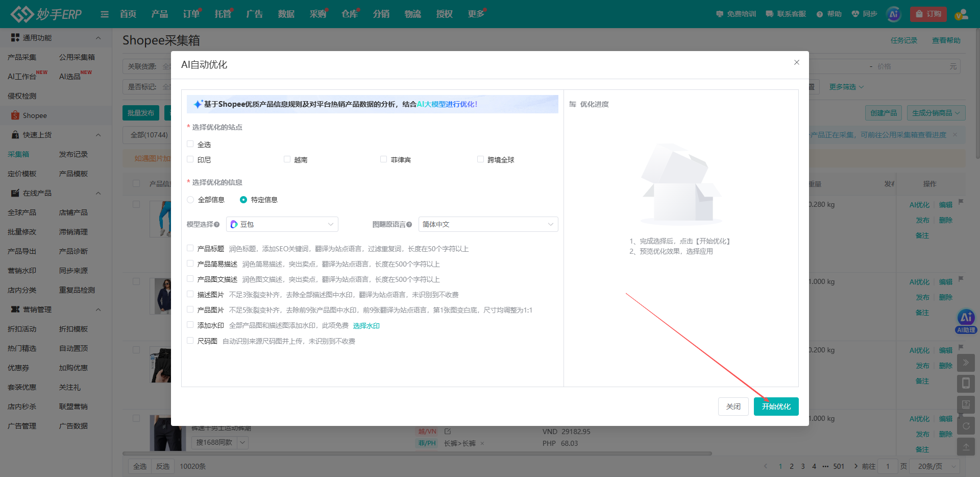The width and height of the screenshot is (980, 477).
Task: Click the 通用功能 grid icon
Action: click(15, 37)
